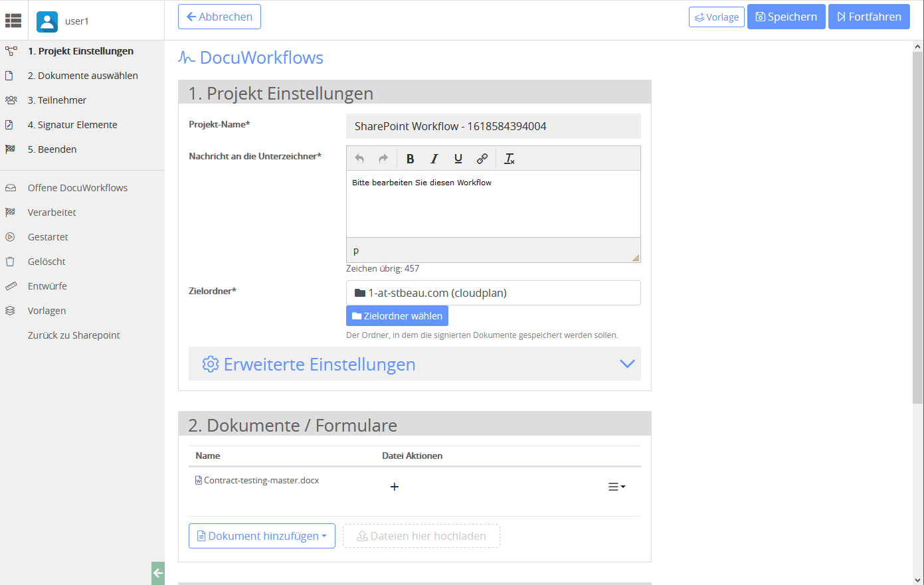Open the grid menu in the top-left corner
Viewport: 924px width, 585px height.
13,21
